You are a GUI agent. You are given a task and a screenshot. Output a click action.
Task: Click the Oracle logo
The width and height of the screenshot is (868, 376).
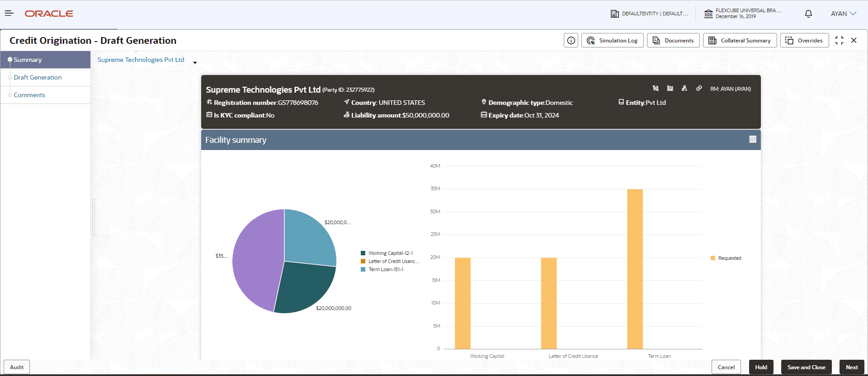tap(49, 14)
